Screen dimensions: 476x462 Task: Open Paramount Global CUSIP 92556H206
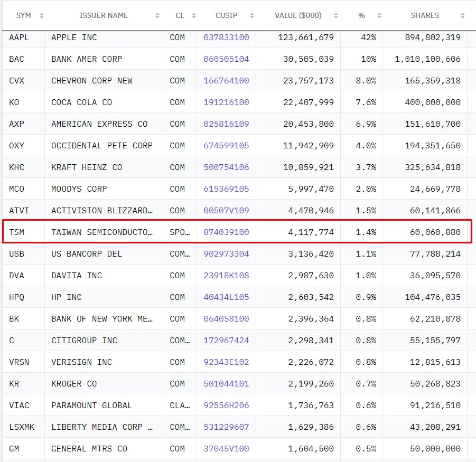(226, 406)
